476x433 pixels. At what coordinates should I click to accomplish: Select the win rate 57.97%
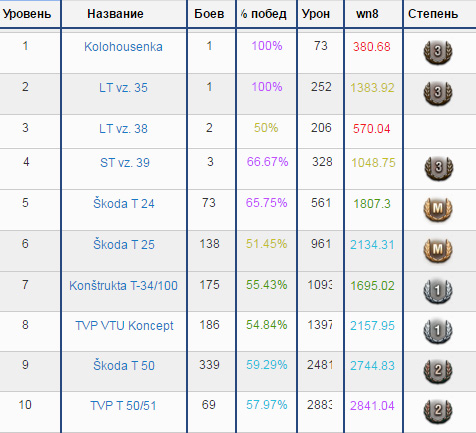click(x=267, y=405)
